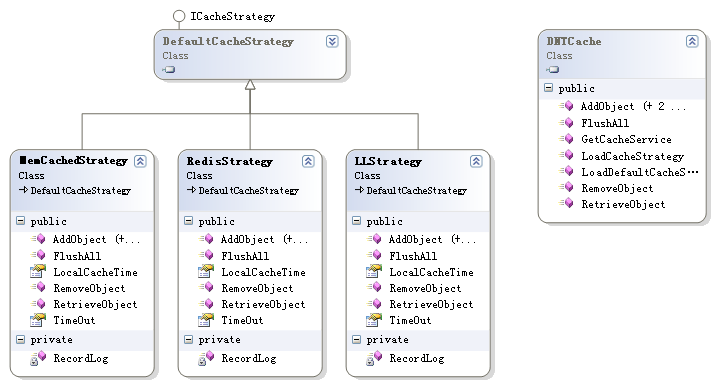715x385 pixels.
Task: Collapse the DNTCache class box
Action: click(x=692, y=42)
